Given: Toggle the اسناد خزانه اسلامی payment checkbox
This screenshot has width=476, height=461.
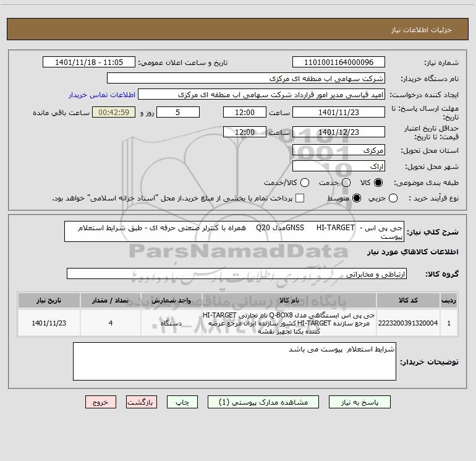Looking at the screenshot, I should click(x=300, y=198).
